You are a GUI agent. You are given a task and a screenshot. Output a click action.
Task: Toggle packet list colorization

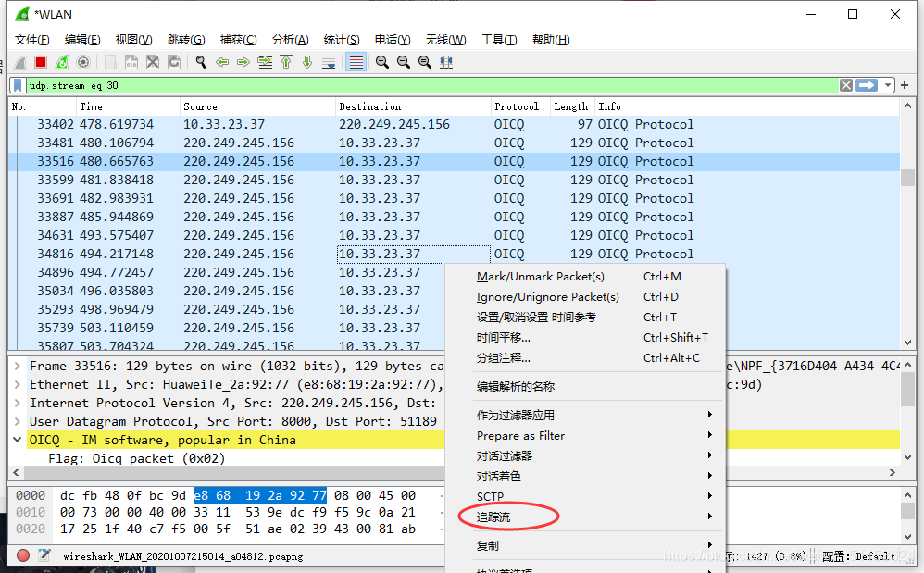[x=356, y=62]
